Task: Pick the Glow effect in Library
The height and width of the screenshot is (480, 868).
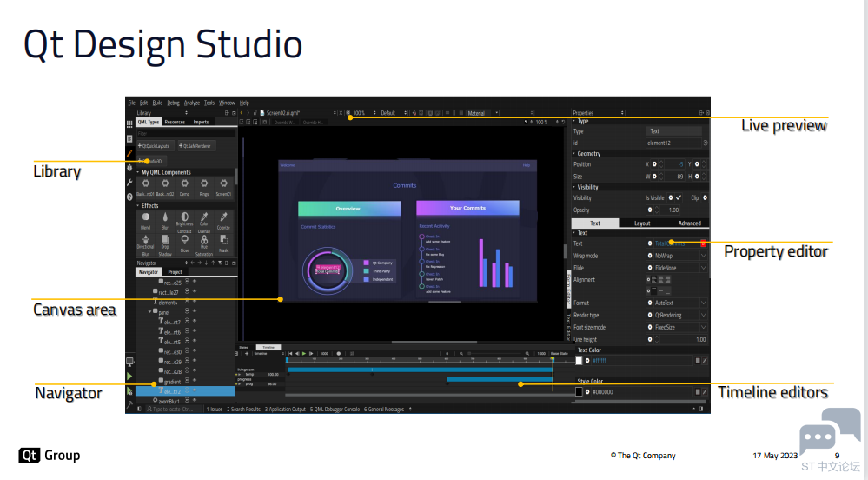Action: [x=184, y=239]
